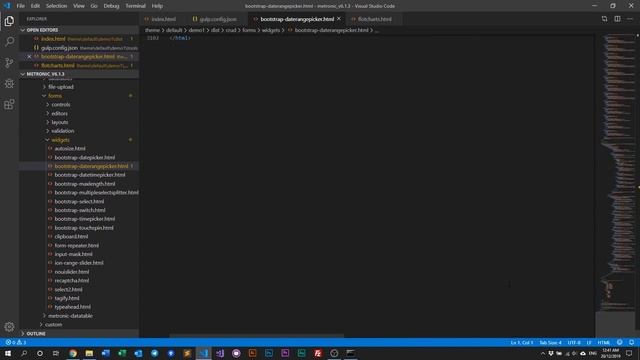Open select2.html in the file tree
640x360 pixels.
click(68, 289)
